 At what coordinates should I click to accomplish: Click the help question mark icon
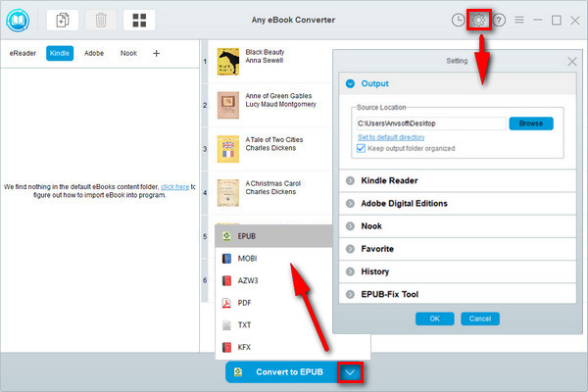click(500, 20)
